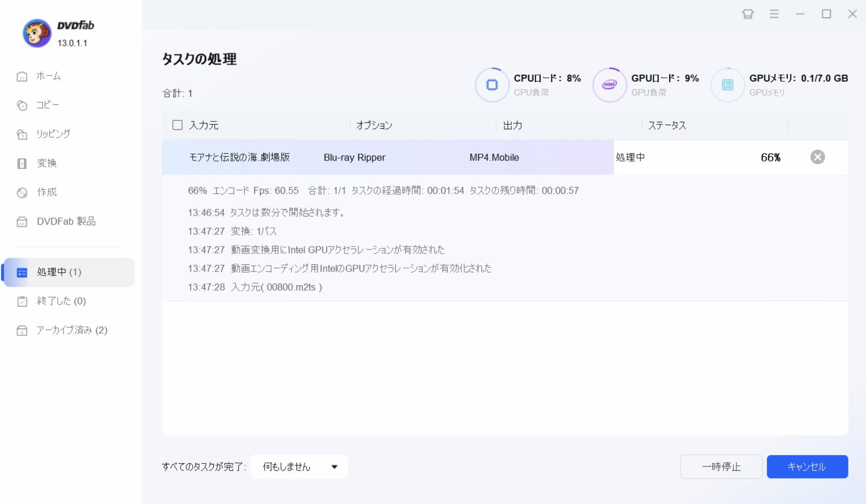866x504 pixels.
Task: Select task title モアナと伝説の海.劇場版
Action: (x=239, y=158)
